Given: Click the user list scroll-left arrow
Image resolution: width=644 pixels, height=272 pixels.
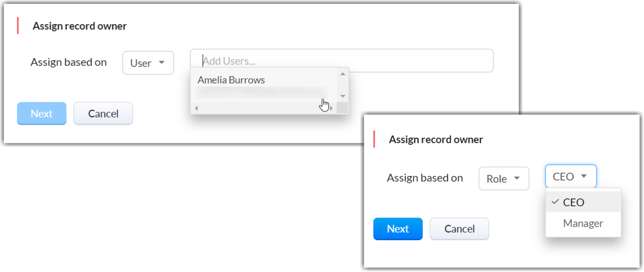Looking at the screenshot, I should tap(196, 108).
